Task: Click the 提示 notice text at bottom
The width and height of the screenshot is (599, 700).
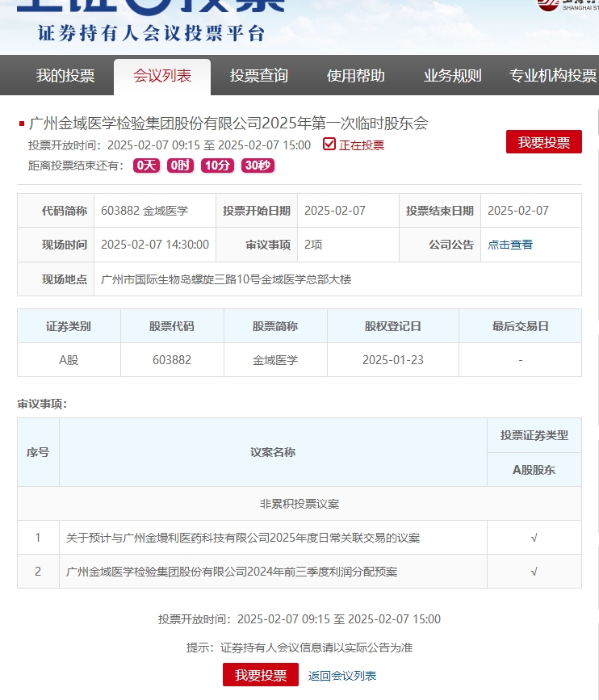Action: tap(299, 648)
